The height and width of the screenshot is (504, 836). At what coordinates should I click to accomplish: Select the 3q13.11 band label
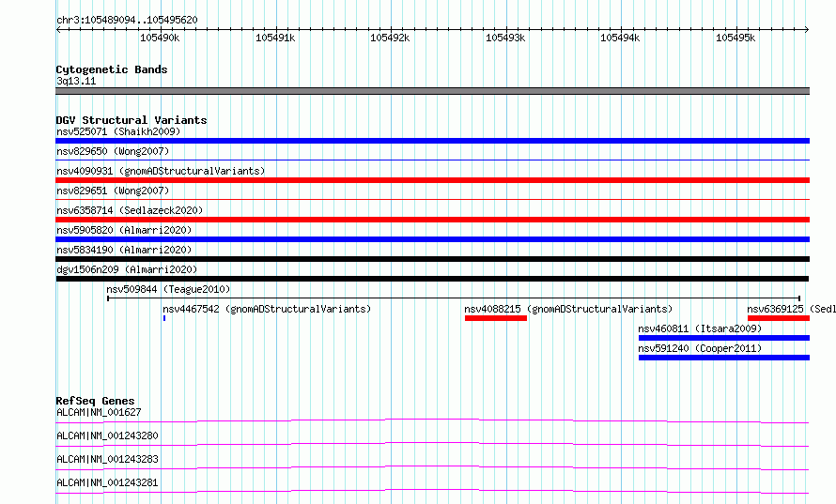coord(76,81)
